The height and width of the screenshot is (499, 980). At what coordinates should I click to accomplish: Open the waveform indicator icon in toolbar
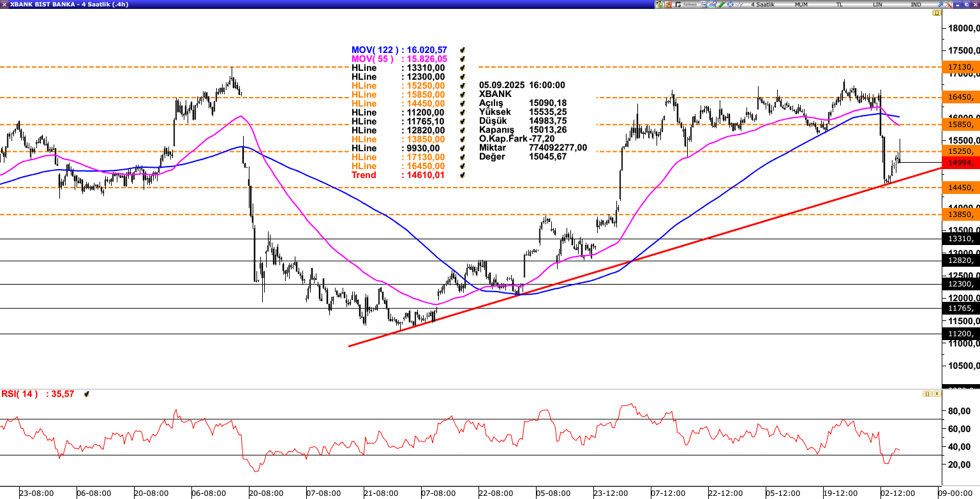click(x=739, y=4)
